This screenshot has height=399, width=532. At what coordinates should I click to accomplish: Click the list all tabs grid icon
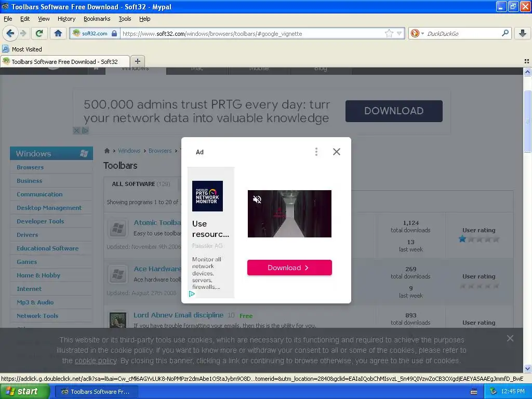(x=527, y=61)
